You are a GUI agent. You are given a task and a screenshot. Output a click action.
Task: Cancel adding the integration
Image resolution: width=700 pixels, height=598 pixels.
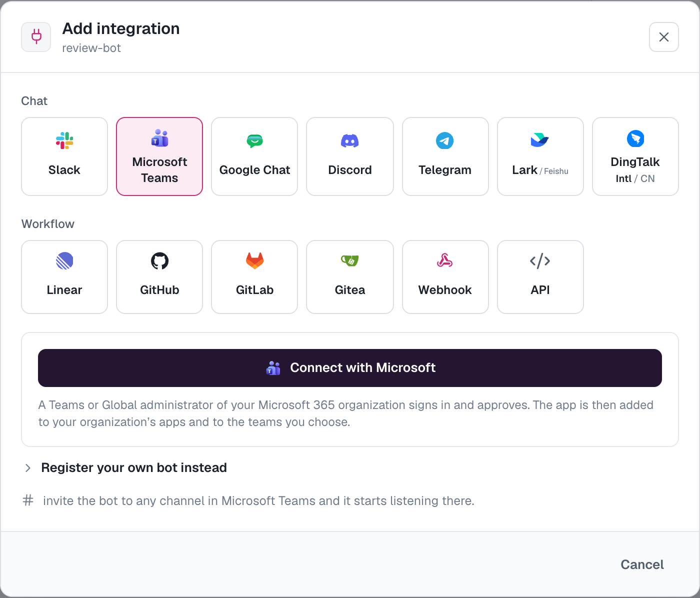point(642,564)
